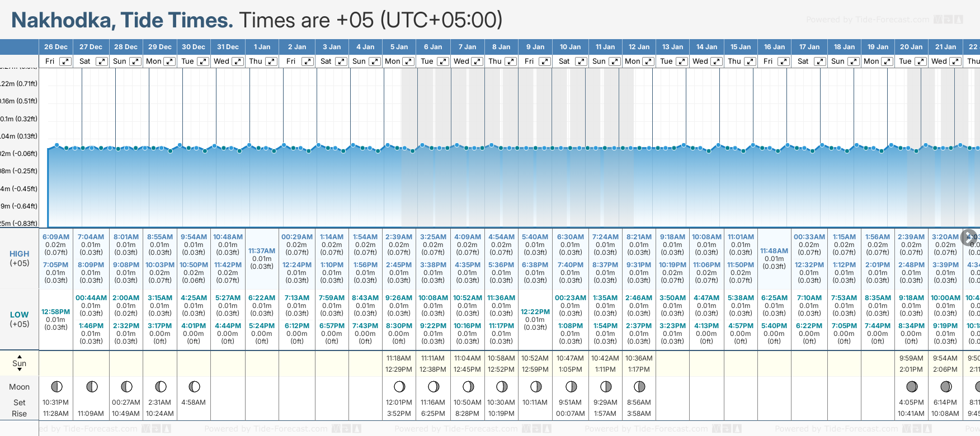The image size is (980, 436).
Task: Select the 31 Dec date header
Action: click(228, 47)
